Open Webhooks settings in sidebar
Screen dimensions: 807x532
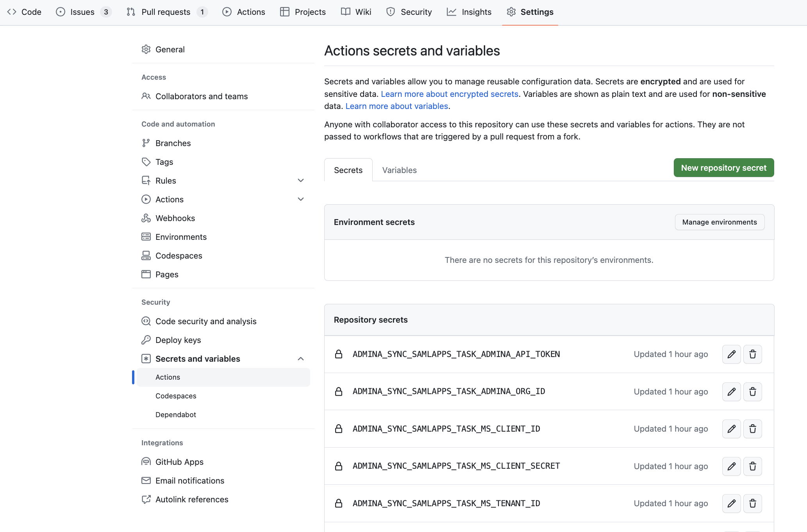[x=175, y=218]
